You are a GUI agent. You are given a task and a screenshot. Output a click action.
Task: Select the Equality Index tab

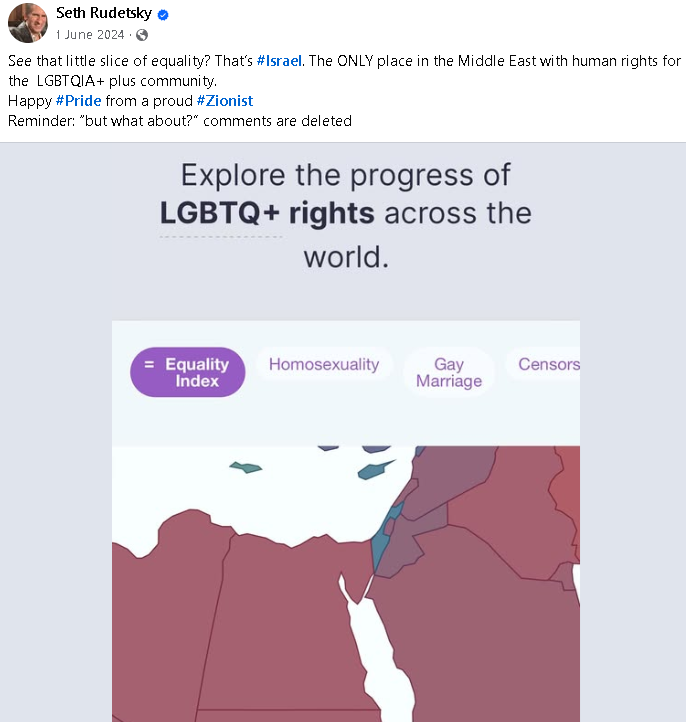pyautogui.click(x=187, y=372)
